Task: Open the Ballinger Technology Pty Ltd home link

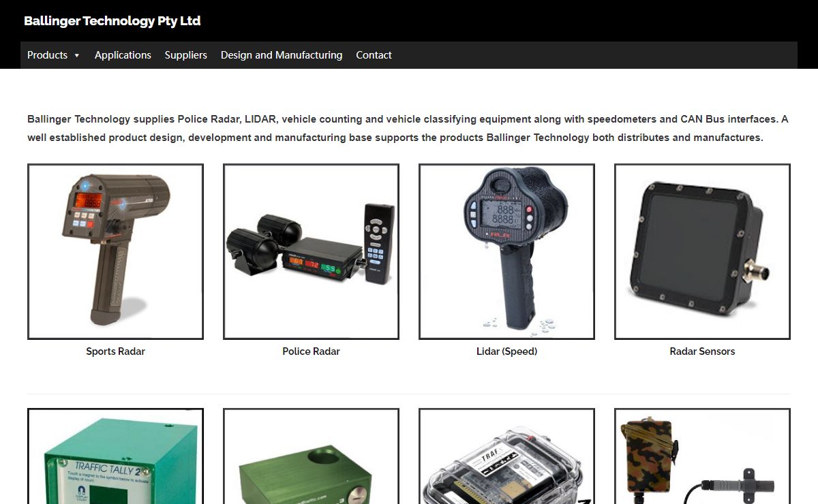Action: (x=112, y=21)
